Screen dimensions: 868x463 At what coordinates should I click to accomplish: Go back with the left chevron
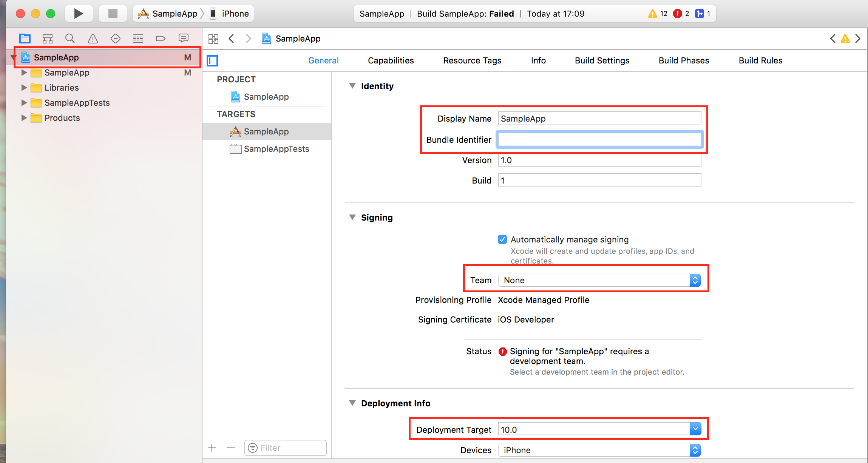[x=231, y=39]
